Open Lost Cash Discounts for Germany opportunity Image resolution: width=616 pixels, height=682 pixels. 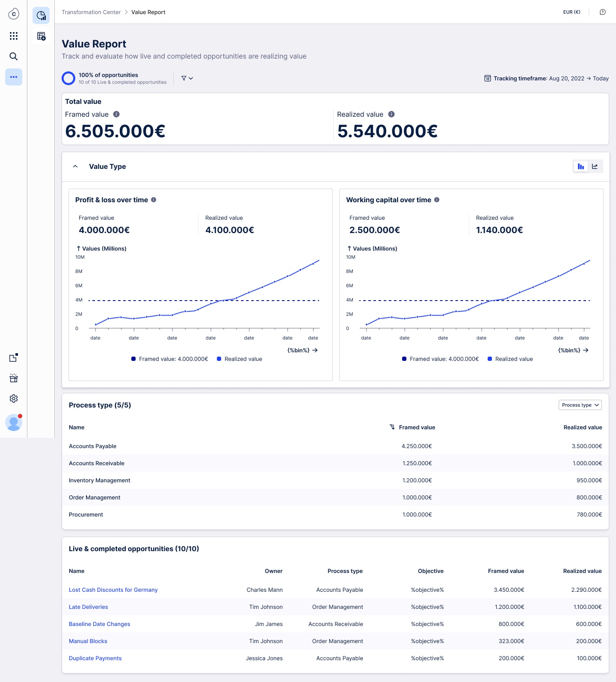(x=113, y=590)
